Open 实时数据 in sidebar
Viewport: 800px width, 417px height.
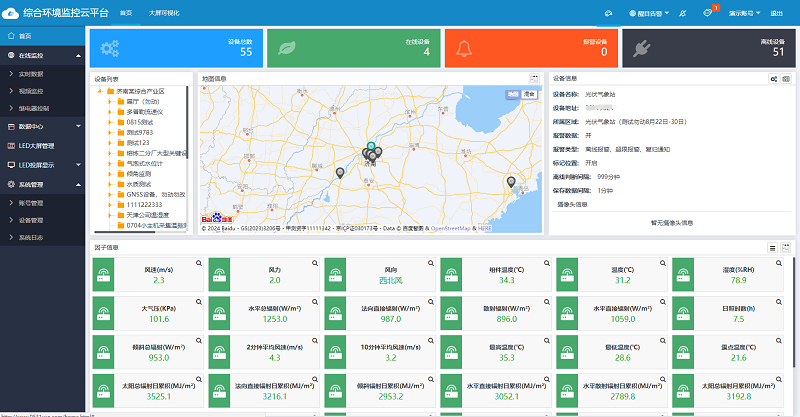[31, 74]
